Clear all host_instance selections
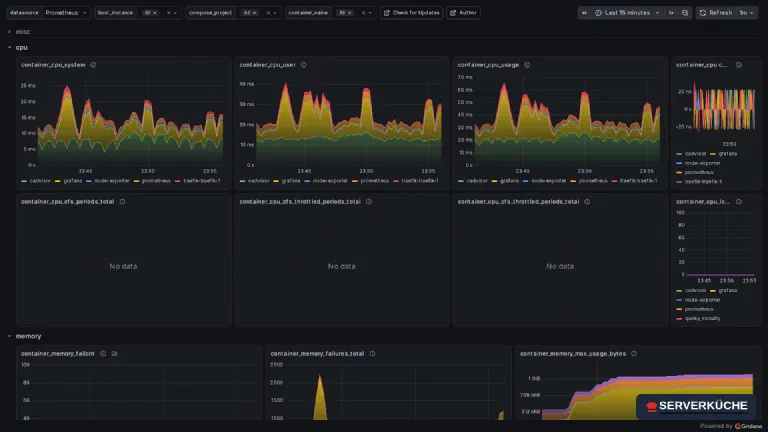 (168, 13)
